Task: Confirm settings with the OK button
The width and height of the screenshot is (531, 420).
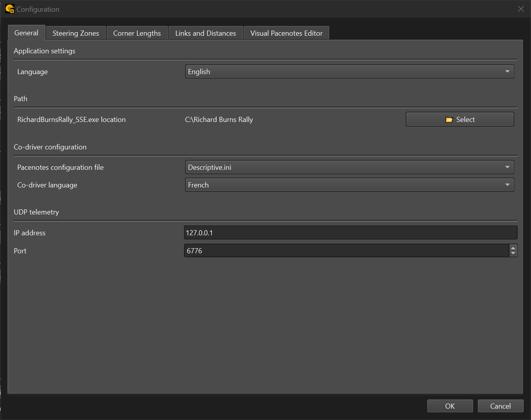Action: pos(450,406)
